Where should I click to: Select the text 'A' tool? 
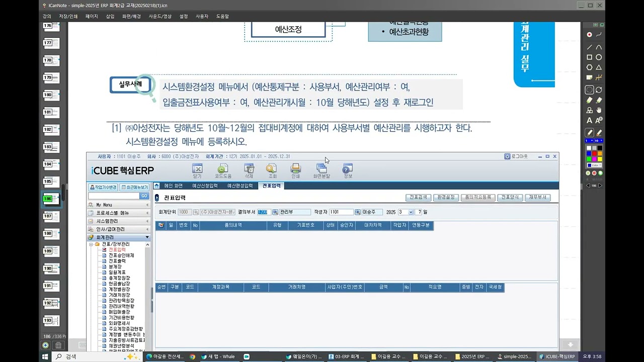pos(589,120)
